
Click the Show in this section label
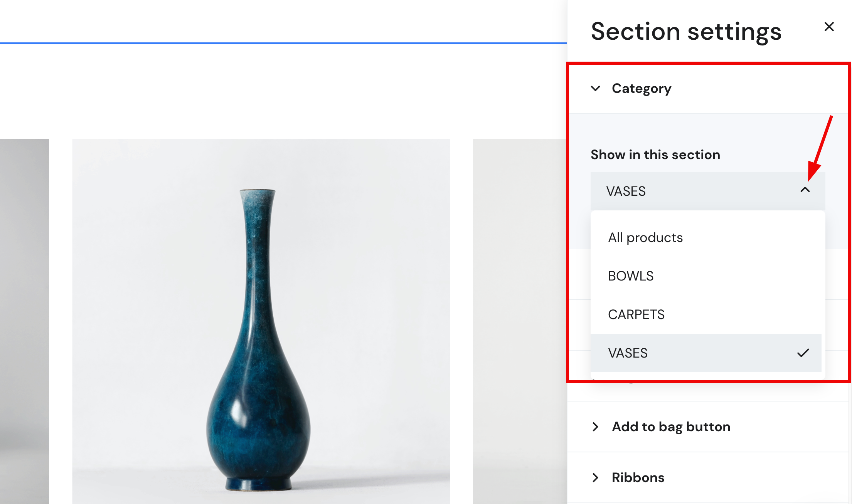pos(655,155)
